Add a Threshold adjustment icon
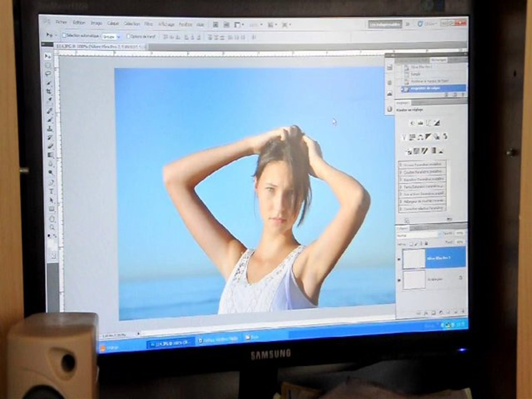This screenshot has height=399, width=532. coord(425,151)
